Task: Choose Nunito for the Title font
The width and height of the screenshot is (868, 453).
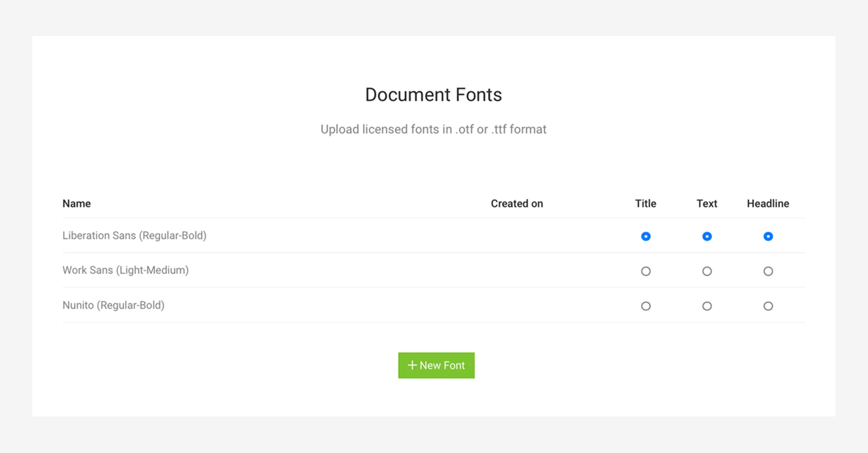Action: coord(645,306)
